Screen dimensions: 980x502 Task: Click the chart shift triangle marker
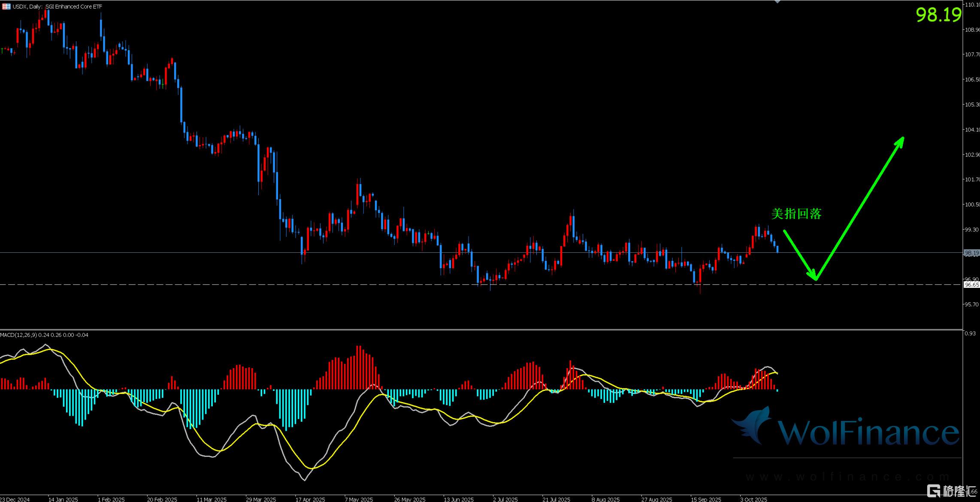point(777,2)
